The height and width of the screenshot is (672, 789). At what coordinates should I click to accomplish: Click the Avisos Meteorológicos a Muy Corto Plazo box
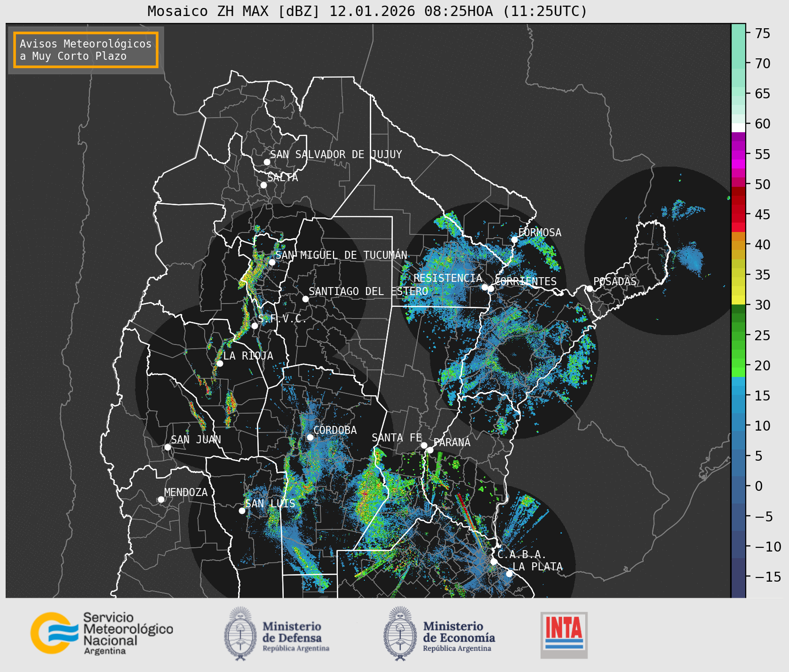pyautogui.click(x=86, y=50)
